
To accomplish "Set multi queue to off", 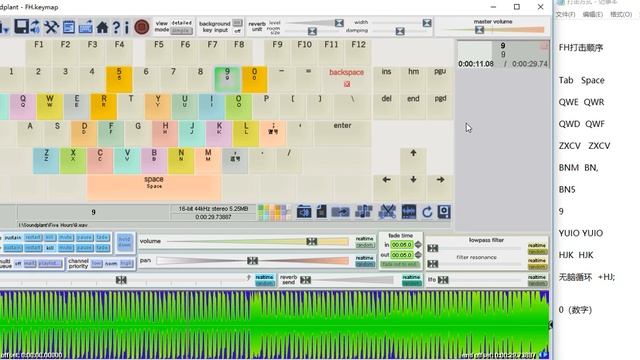I will pos(18,264).
